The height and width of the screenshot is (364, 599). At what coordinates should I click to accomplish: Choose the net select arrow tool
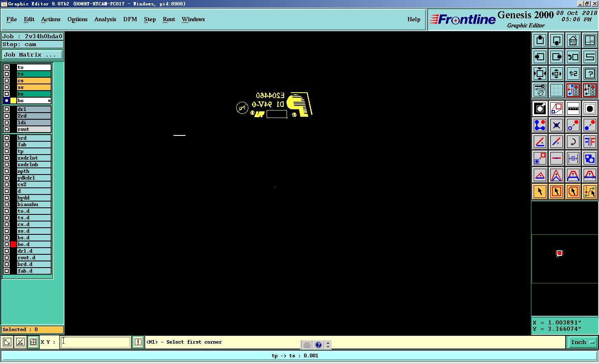(590, 192)
